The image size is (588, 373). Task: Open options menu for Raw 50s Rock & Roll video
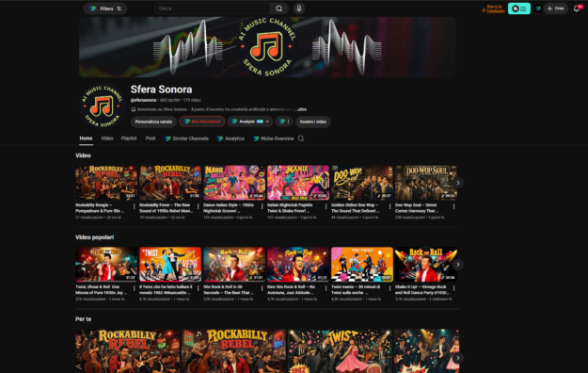(326, 288)
